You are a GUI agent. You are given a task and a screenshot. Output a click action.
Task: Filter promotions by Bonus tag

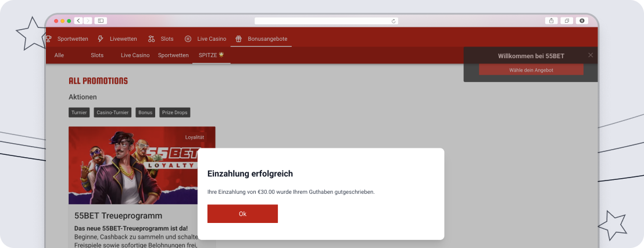[145, 113]
